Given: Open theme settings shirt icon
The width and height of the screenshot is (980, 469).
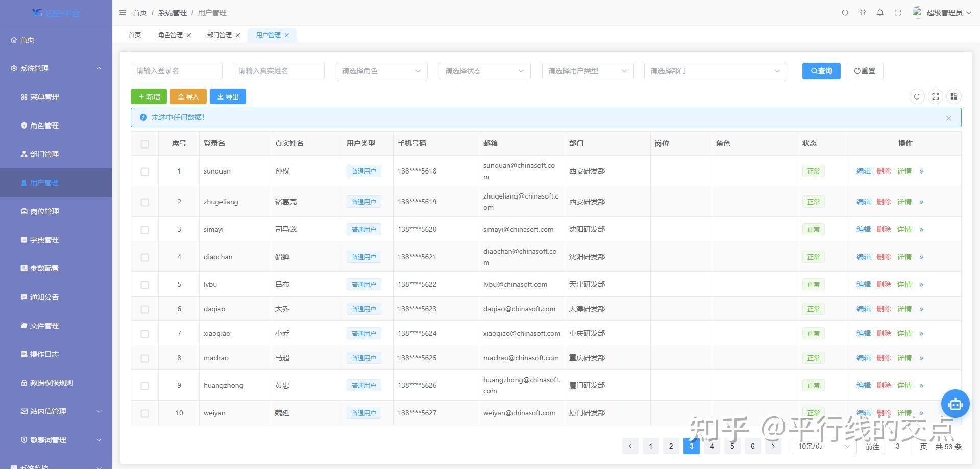Looking at the screenshot, I should tap(863, 13).
